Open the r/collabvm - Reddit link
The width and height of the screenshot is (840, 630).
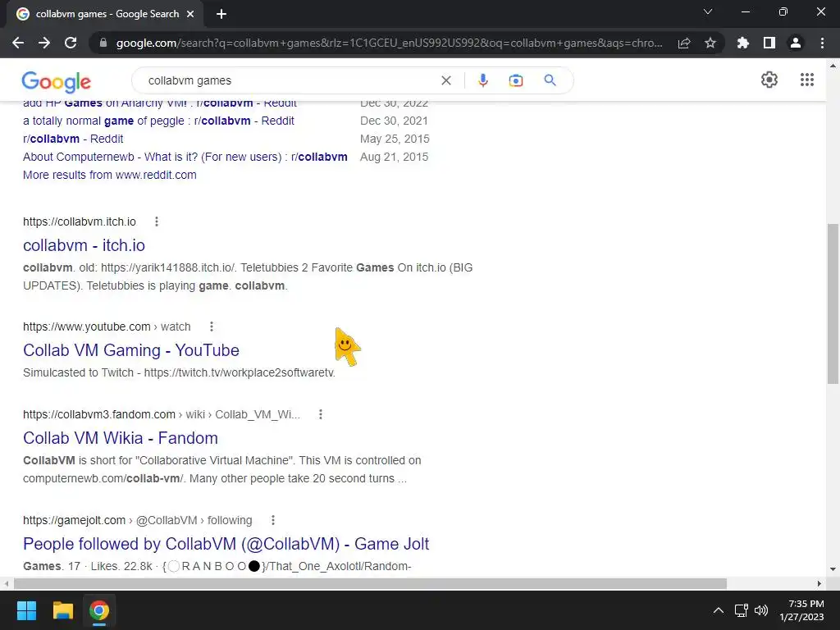click(x=73, y=139)
